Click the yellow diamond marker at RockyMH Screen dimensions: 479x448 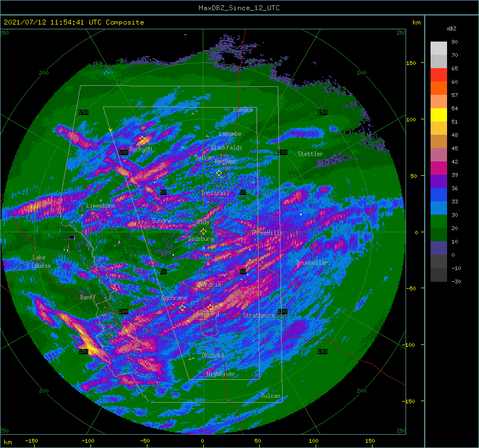pyautogui.click(x=142, y=139)
